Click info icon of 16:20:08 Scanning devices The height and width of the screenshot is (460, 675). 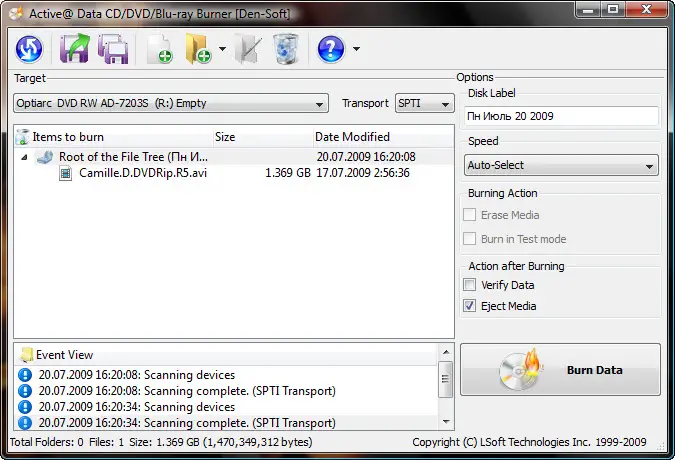25,375
